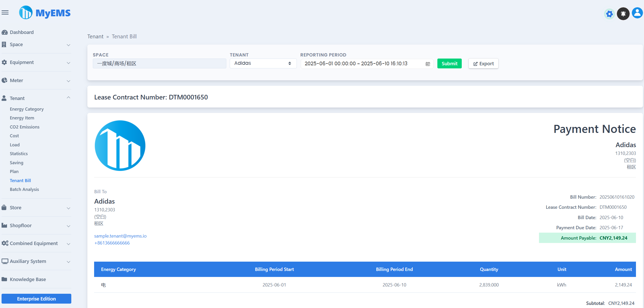Click the Submit button
The height and width of the screenshot is (308, 644).
(449, 63)
